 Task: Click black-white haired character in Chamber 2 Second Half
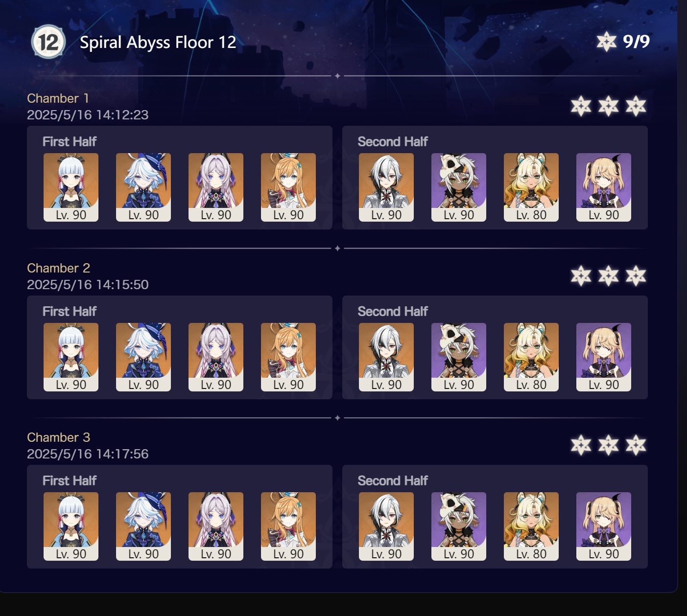pos(386,357)
